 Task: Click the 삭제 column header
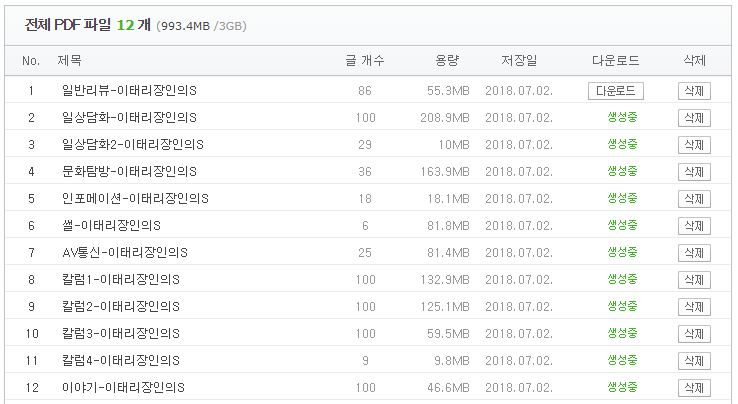(694, 60)
